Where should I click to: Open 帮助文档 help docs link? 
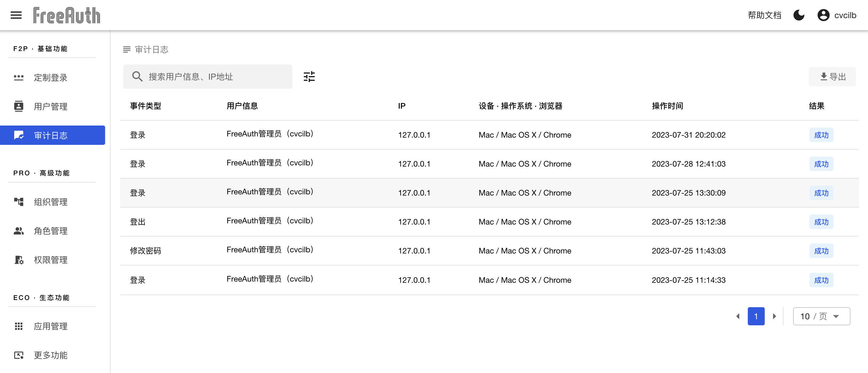coord(764,15)
